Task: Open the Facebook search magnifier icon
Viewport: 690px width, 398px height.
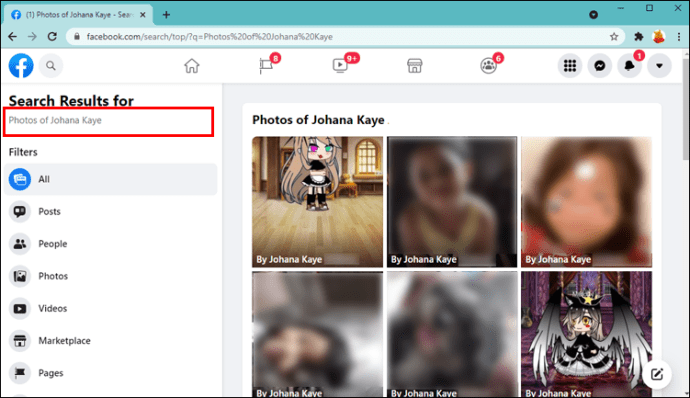Action: pyautogui.click(x=51, y=66)
